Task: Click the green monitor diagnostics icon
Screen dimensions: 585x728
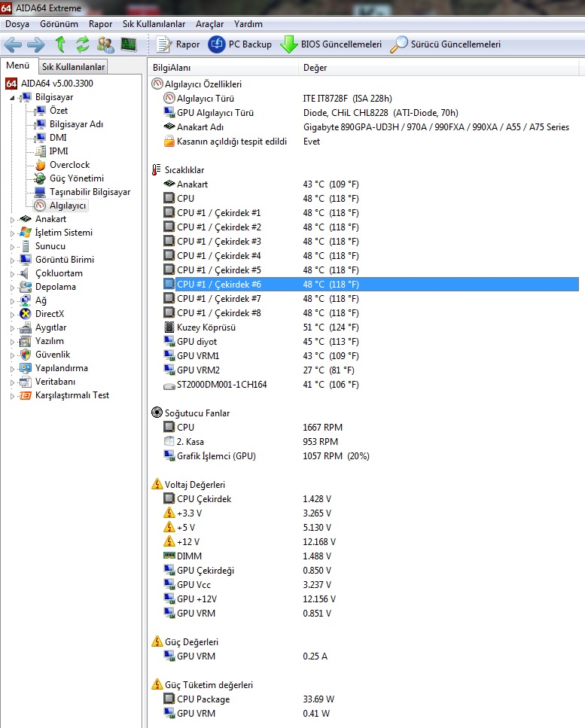Action: tap(129, 44)
